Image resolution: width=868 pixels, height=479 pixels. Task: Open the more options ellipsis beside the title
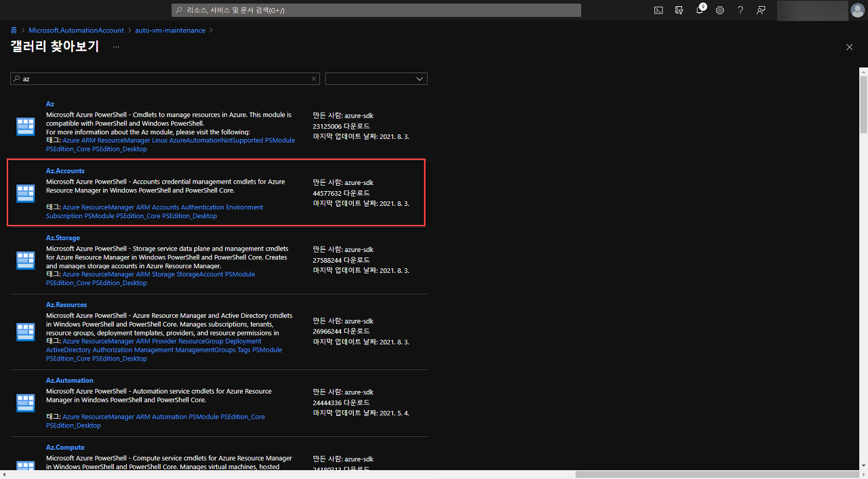click(116, 47)
